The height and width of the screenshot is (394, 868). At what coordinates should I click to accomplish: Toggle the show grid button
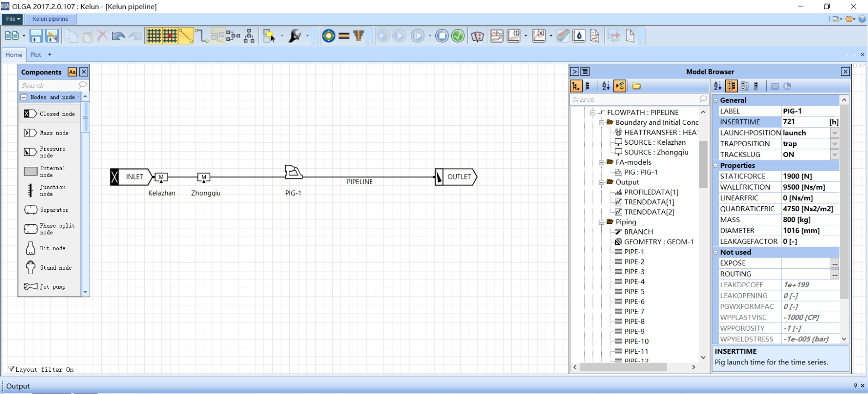154,36
